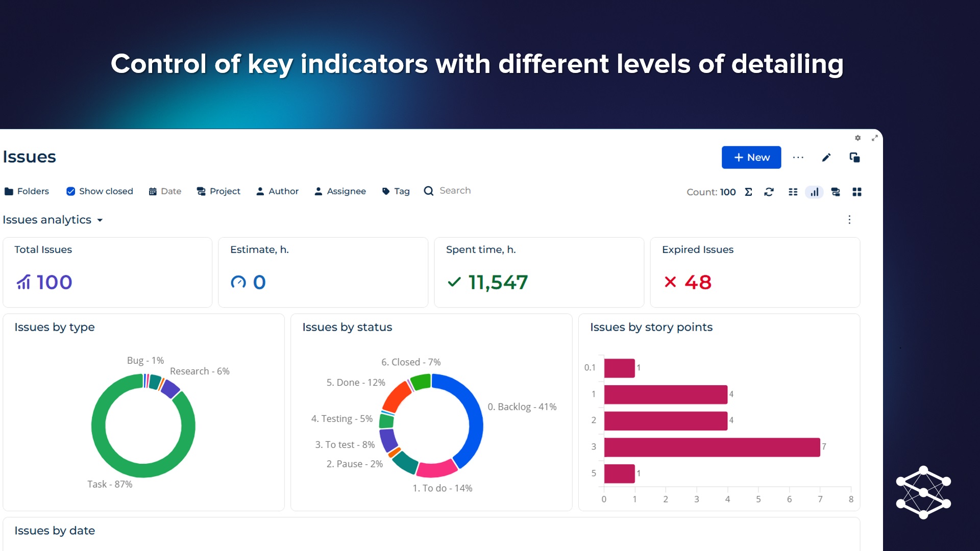980x551 pixels.
Task: Click the sigma totals icon
Action: [748, 192]
